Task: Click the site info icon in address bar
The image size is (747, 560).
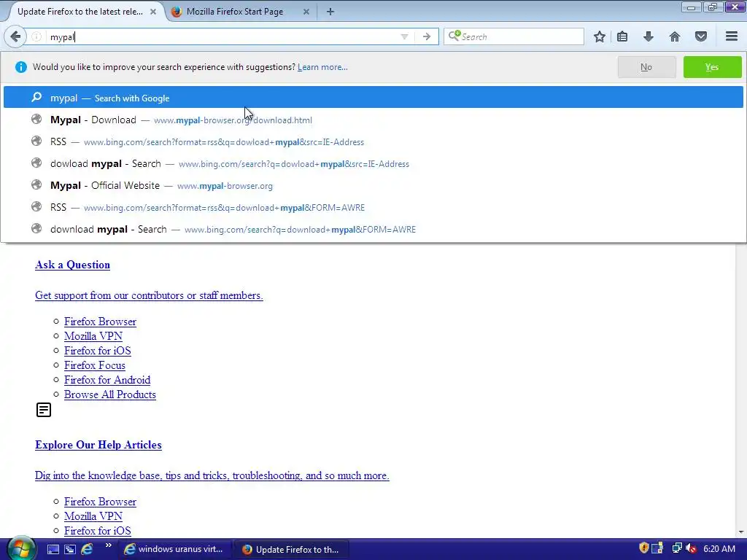Action: 36,36
